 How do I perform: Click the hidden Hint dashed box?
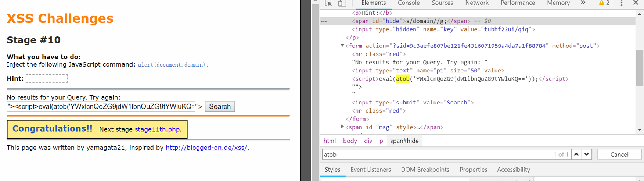point(47,78)
